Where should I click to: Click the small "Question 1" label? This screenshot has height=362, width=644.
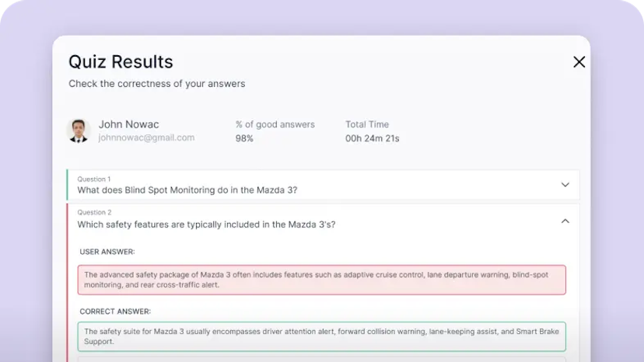[x=94, y=179]
